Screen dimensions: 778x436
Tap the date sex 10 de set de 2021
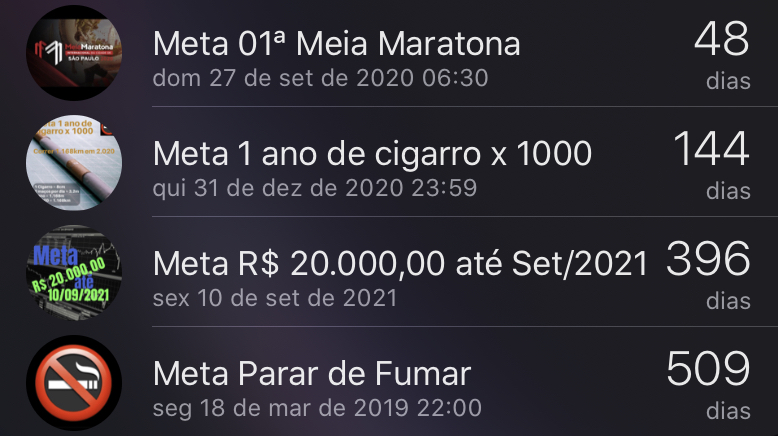point(275,298)
